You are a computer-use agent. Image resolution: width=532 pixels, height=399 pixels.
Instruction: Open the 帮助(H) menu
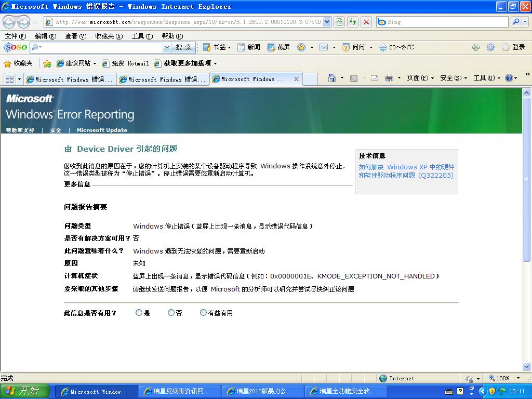tap(172, 36)
